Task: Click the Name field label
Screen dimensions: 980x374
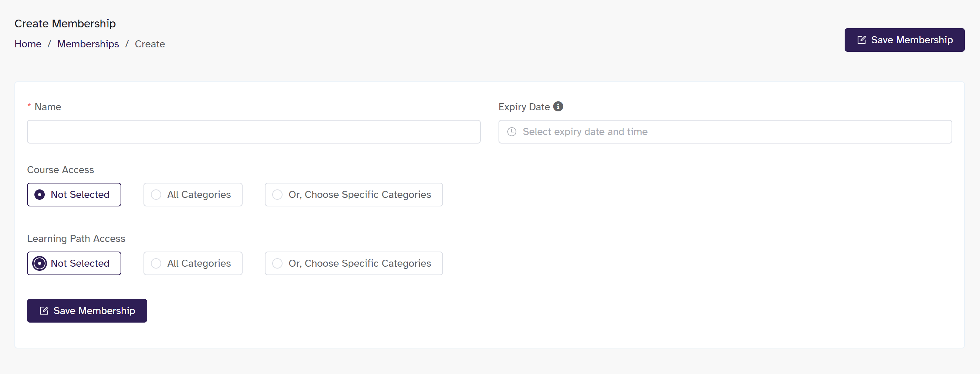Action: 48,107
